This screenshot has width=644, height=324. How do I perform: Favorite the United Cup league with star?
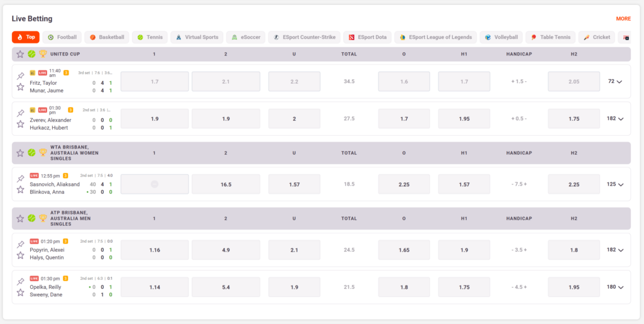click(20, 54)
